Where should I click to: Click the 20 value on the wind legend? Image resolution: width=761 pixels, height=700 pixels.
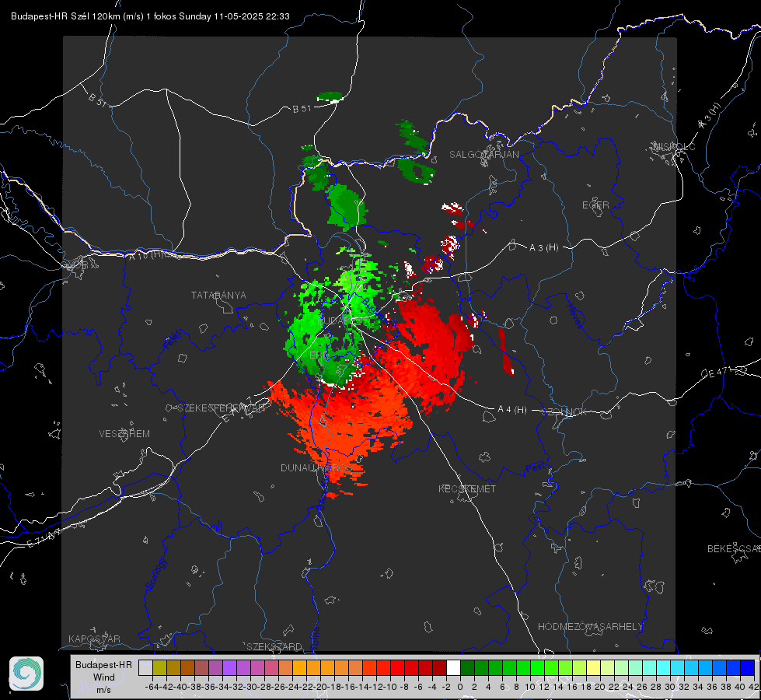pos(600,687)
